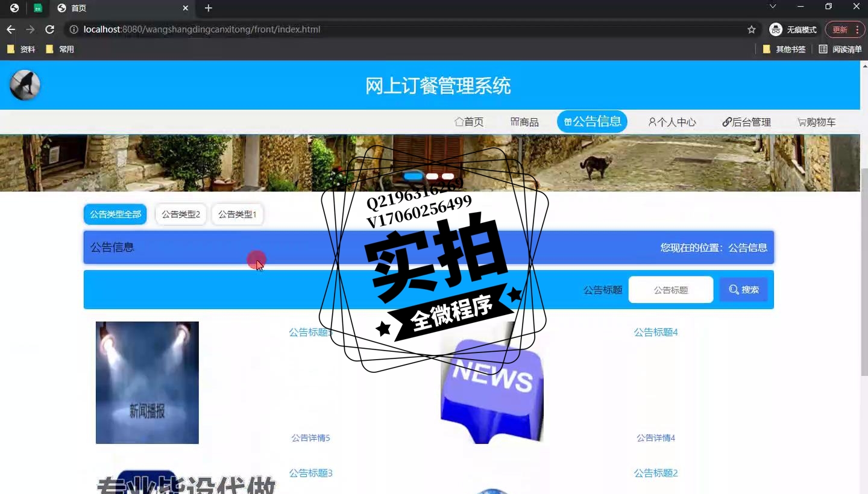The height and width of the screenshot is (494, 868).
Task: Click the 公告标题 search input field
Action: (x=671, y=290)
